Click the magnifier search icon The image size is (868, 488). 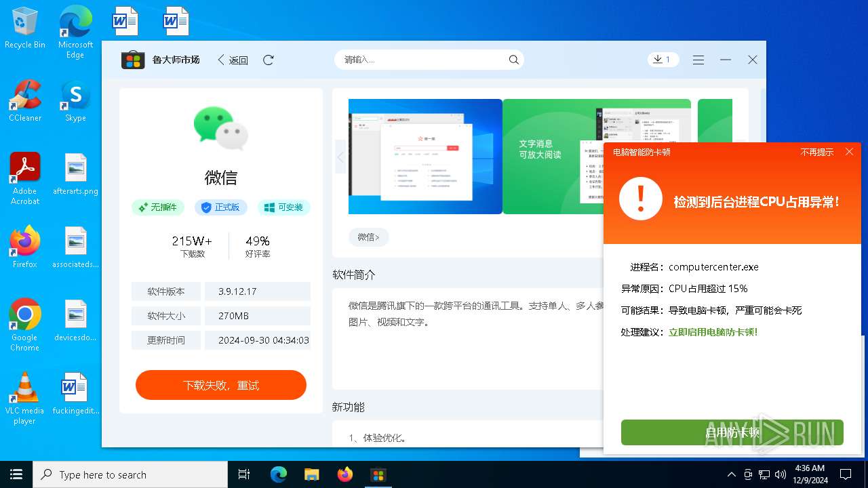514,60
